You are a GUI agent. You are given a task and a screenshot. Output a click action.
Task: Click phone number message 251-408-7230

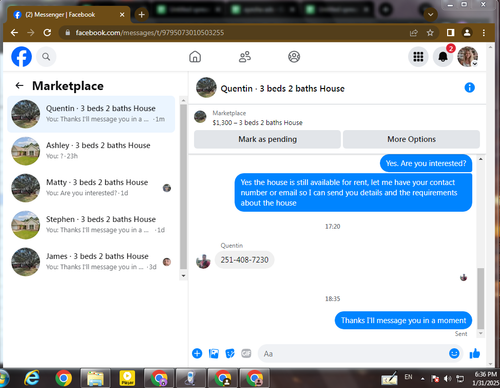[244, 260]
